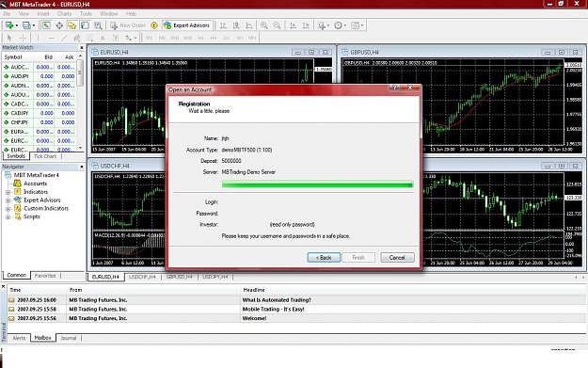
Task: Select the M15 timeframe button
Action: click(x=175, y=38)
